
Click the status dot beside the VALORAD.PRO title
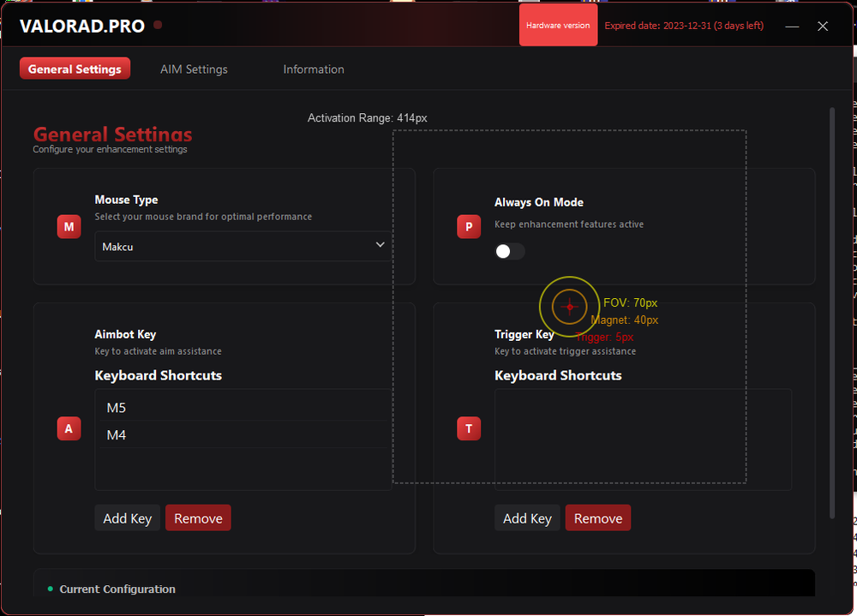[158, 26]
